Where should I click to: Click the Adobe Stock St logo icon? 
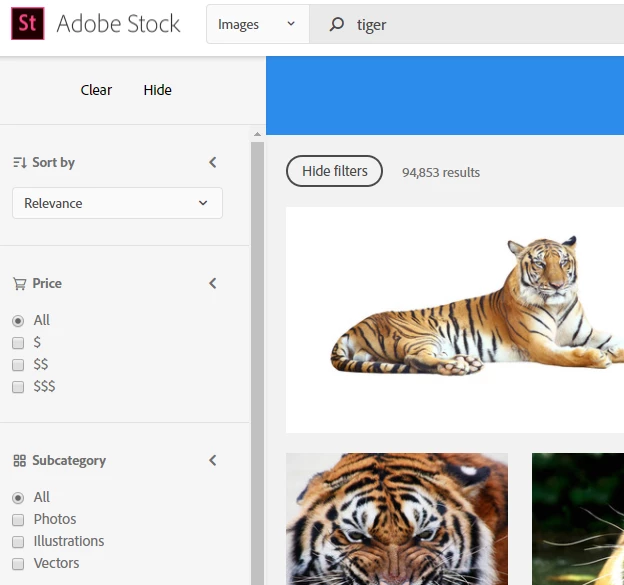[27, 23]
